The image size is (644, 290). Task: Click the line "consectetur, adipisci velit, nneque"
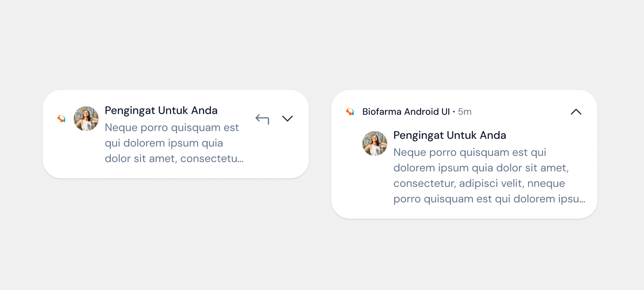(x=479, y=183)
